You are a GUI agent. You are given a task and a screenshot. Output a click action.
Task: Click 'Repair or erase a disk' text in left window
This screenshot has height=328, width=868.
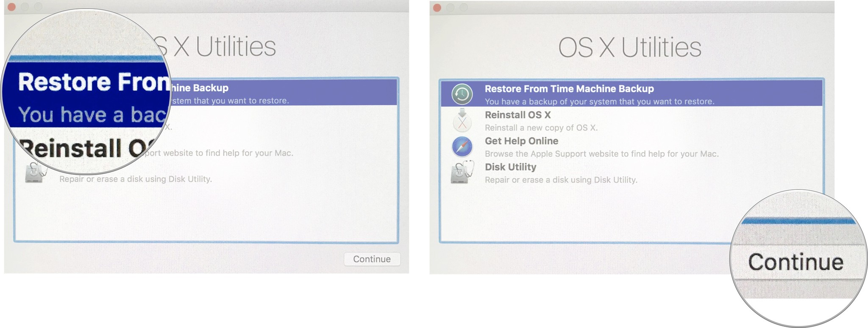136,179
